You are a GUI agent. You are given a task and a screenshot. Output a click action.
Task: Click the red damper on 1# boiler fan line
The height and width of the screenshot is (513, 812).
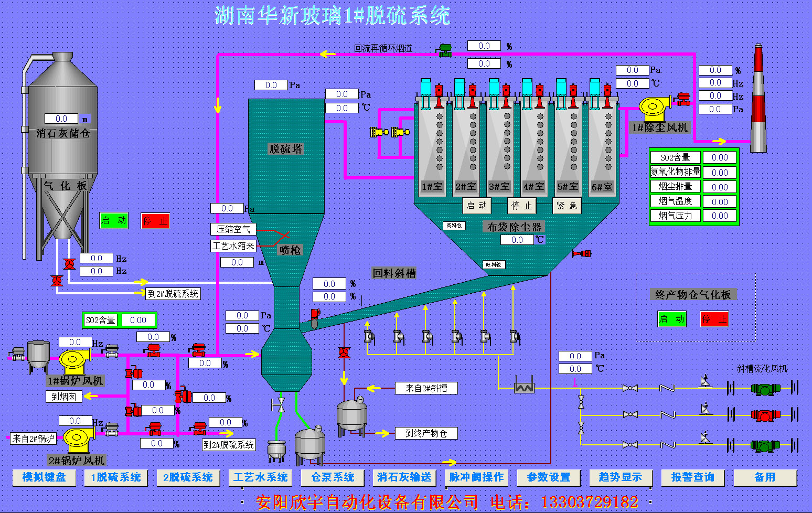tap(153, 350)
